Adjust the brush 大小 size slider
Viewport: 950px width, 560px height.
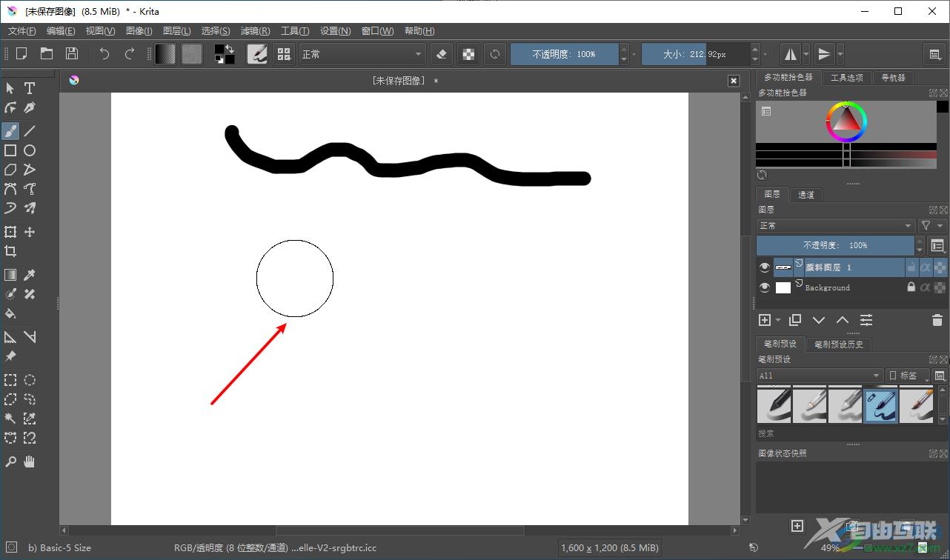(695, 54)
